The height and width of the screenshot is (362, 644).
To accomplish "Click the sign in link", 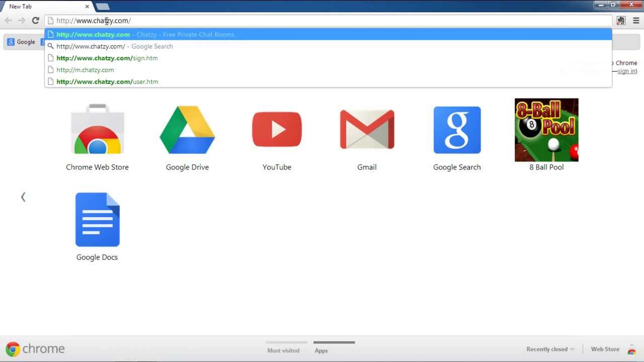I will pyautogui.click(x=626, y=71).
